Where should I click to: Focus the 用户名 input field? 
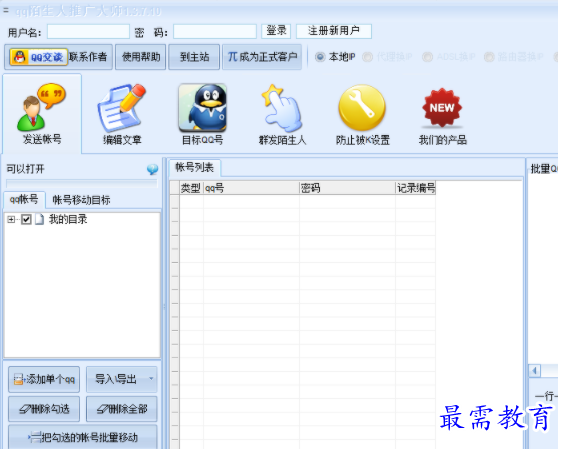(x=88, y=31)
